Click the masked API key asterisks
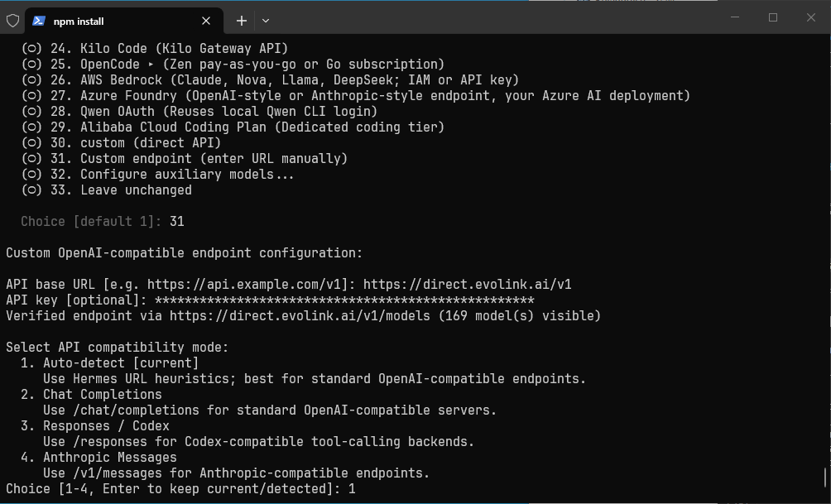The height and width of the screenshot is (504, 831). (344, 300)
